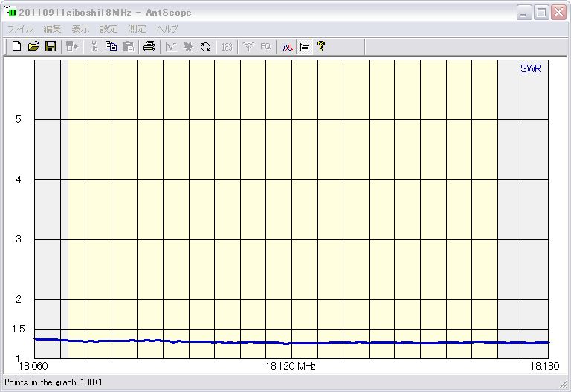Screen dimensions: 571x392
Task: Open the 編集 menu
Action: tap(52, 28)
